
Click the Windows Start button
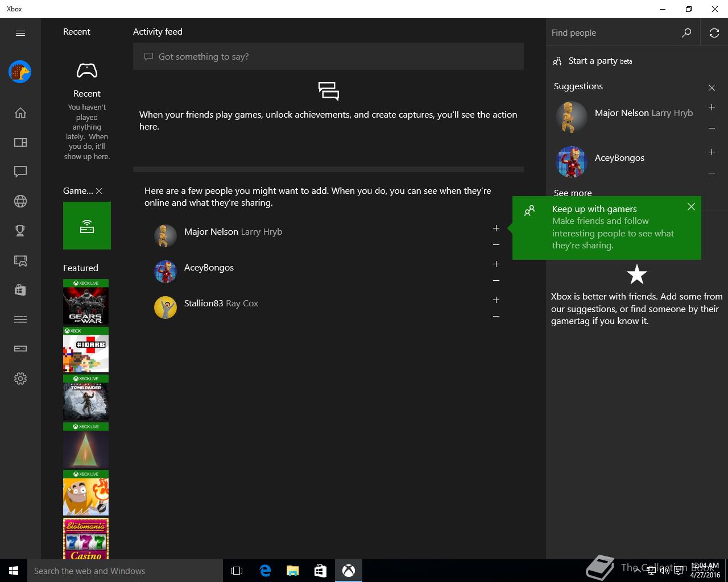(14, 571)
